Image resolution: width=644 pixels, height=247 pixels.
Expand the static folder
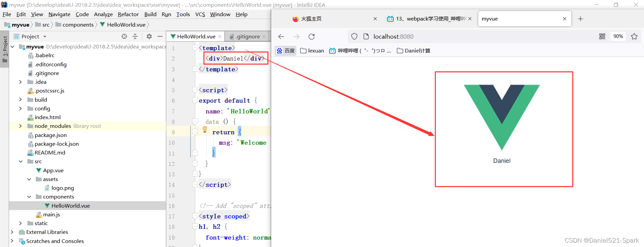click(21, 223)
